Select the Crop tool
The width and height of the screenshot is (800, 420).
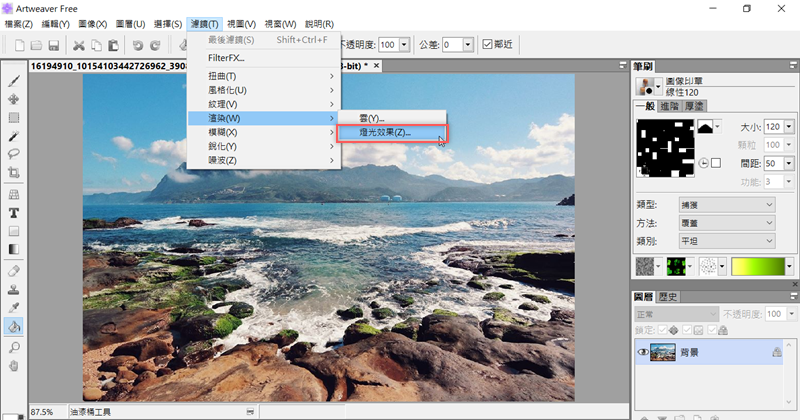coord(14,172)
